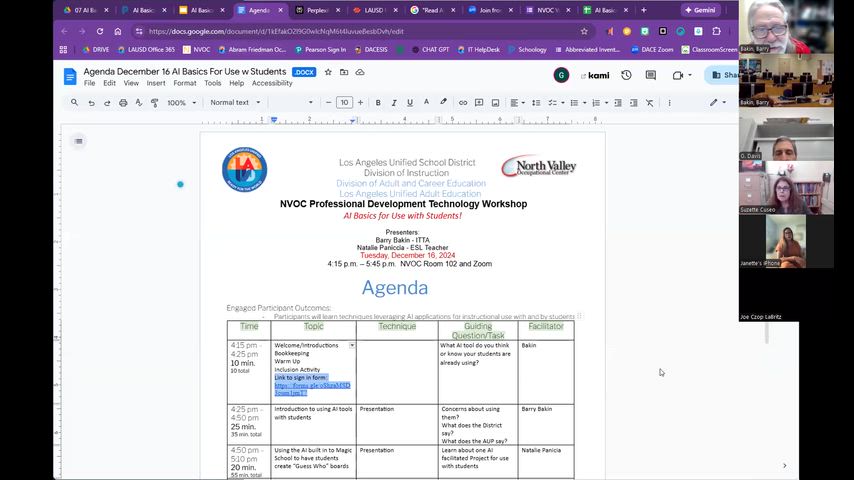This screenshot has width=854, height=480.
Task: Switch to the NVOC browser tab
Action: click(546, 10)
